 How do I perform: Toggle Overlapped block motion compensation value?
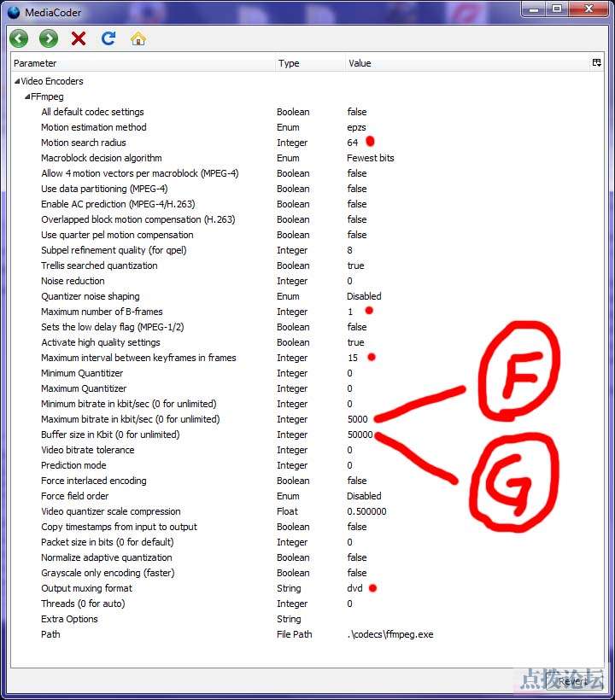click(x=357, y=219)
